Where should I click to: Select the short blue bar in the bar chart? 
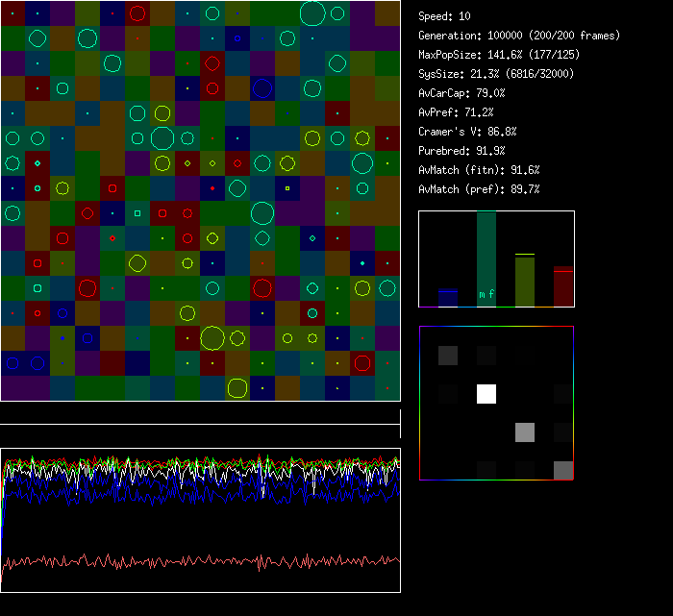point(447,298)
